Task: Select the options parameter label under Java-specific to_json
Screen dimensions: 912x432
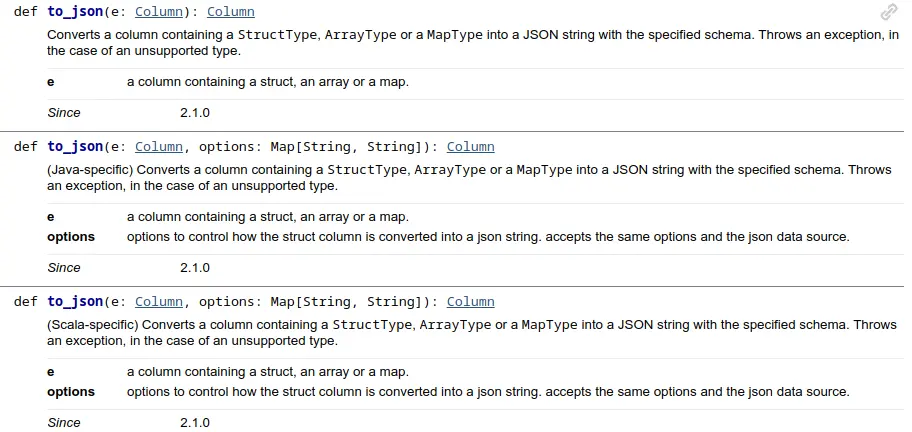Action: [71, 237]
